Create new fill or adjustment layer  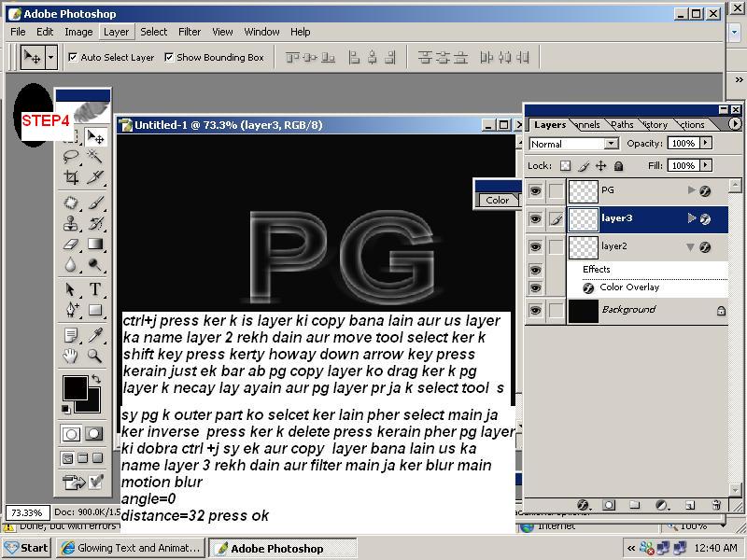tap(661, 505)
